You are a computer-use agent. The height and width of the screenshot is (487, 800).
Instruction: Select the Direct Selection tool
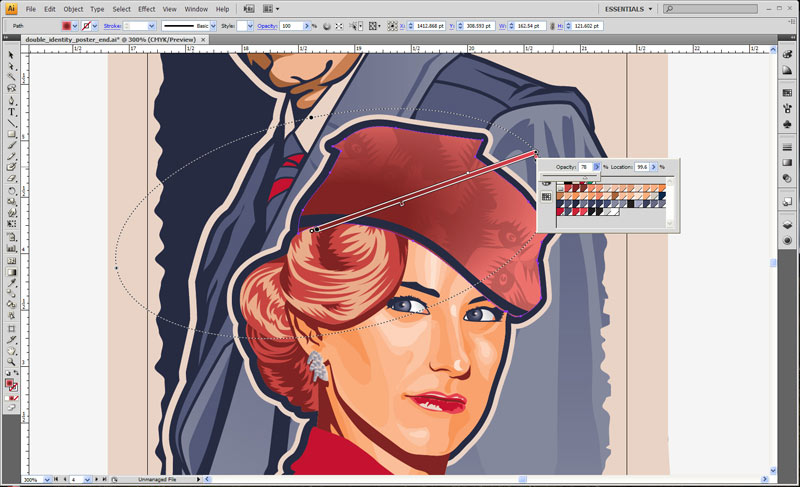pyautogui.click(x=11, y=66)
